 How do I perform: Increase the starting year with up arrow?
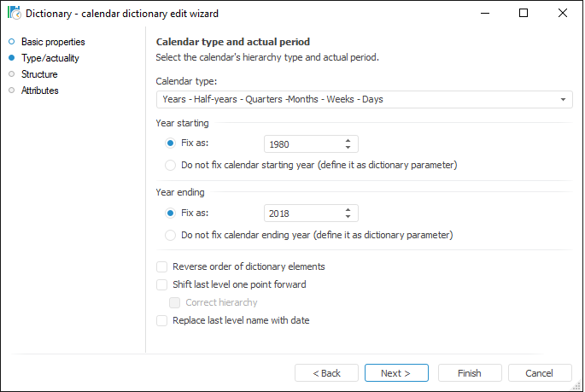point(348,140)
